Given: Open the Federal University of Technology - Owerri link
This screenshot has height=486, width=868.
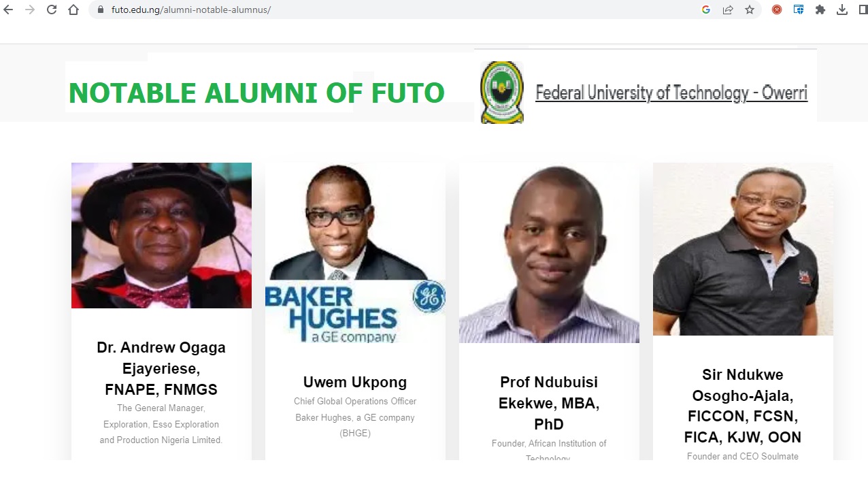Looking at the screenshot, I should point(671,93).
